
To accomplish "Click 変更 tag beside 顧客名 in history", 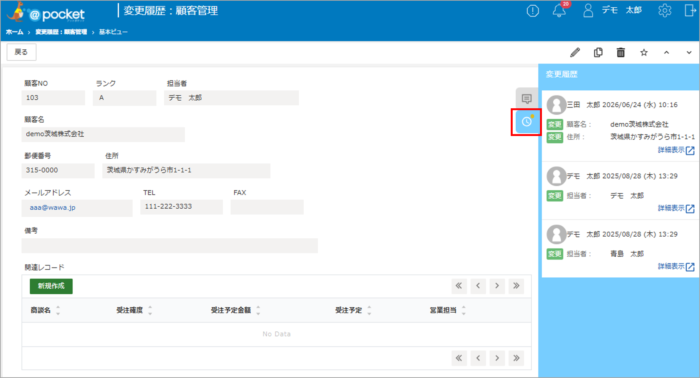I will (555, 125).
